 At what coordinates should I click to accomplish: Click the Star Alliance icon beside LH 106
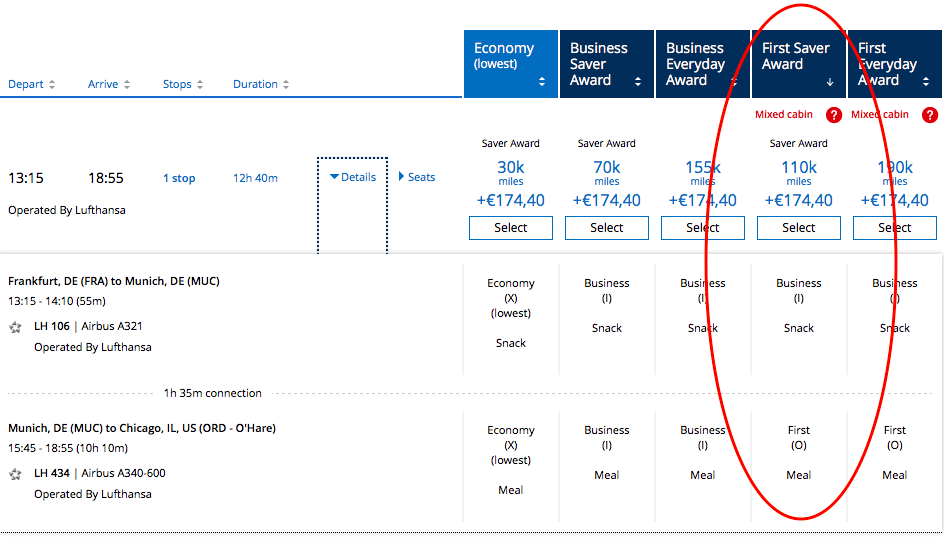click(15, 327)
